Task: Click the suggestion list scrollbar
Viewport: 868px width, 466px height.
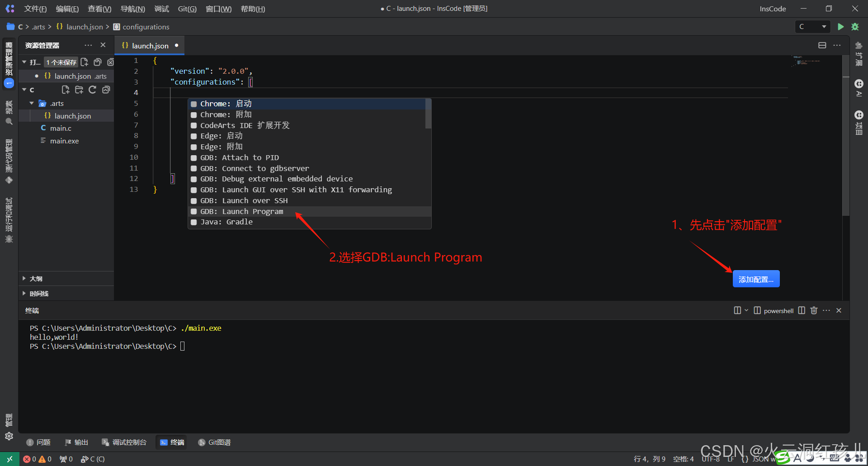Action: [428, 114]
